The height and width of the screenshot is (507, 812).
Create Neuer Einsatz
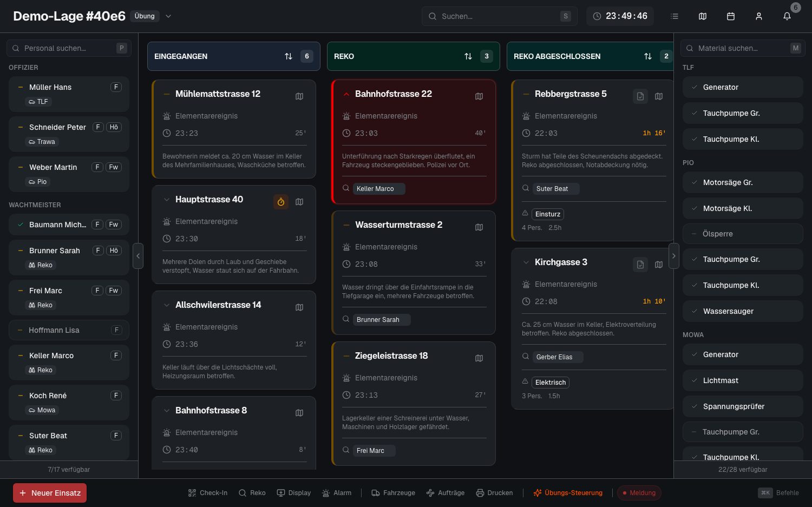click(x=50, y=493)
